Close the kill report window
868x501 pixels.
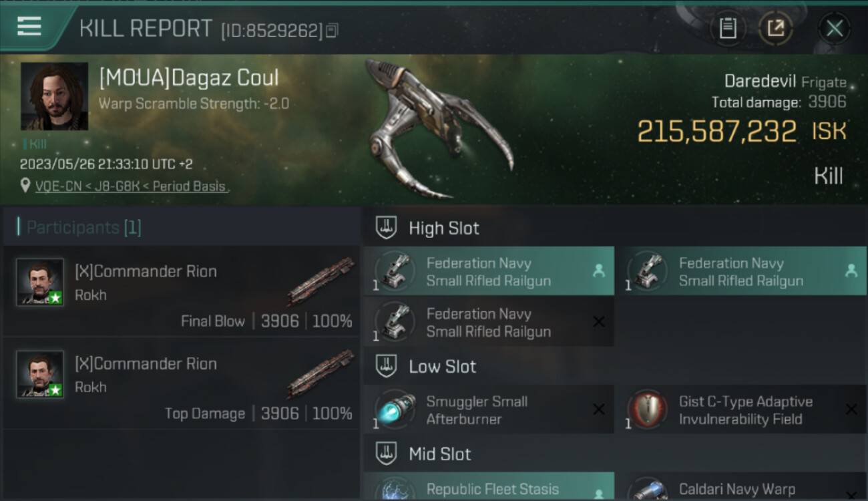tap(835, 29)
